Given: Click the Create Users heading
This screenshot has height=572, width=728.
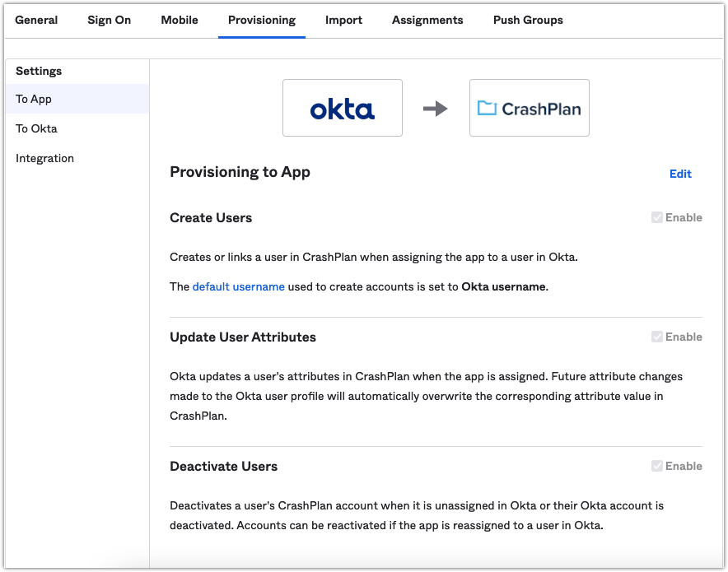Looking at the screenshot, I should pos(211,217).
